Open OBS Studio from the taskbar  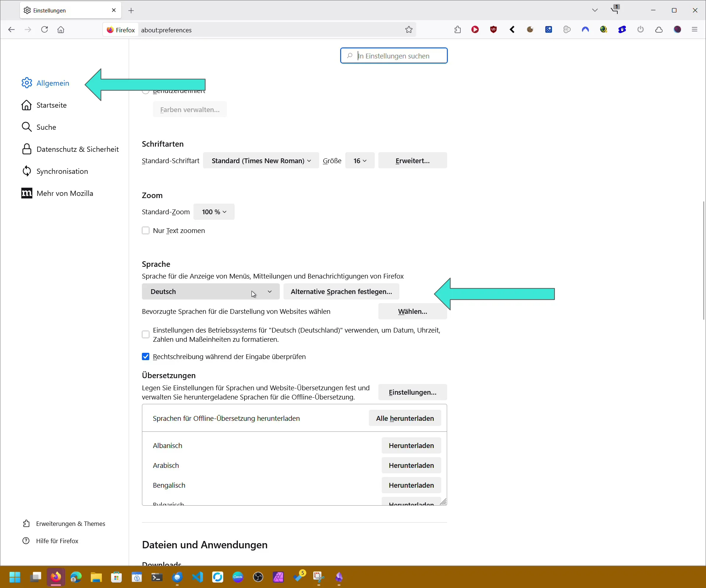click(x=258, y=577)
